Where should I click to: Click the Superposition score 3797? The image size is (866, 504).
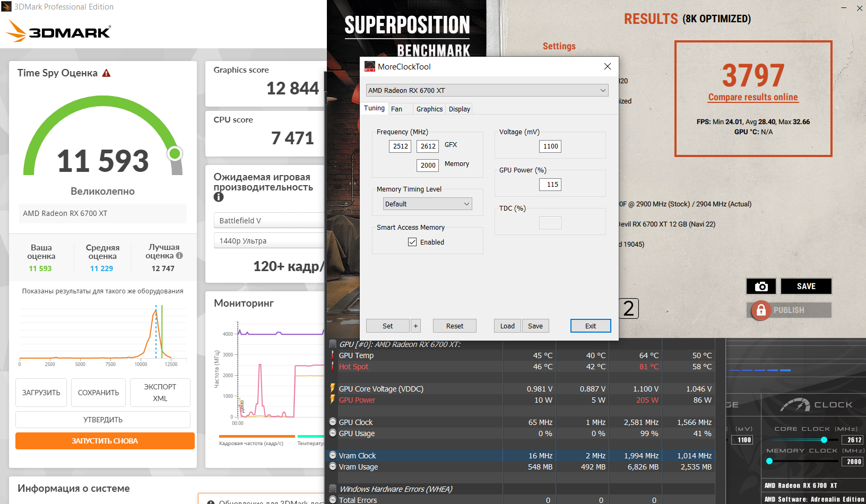pos(753,75)
